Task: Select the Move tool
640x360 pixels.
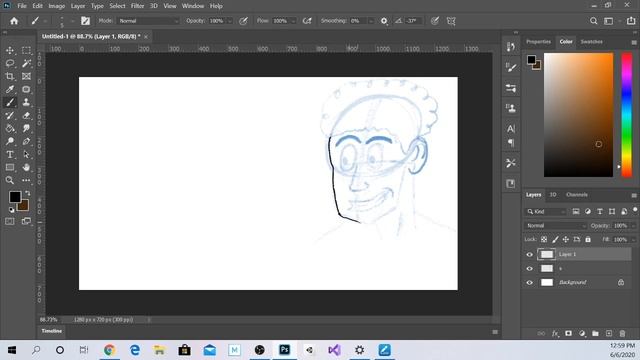Action: pyautogui.click(x=10, y=50)
